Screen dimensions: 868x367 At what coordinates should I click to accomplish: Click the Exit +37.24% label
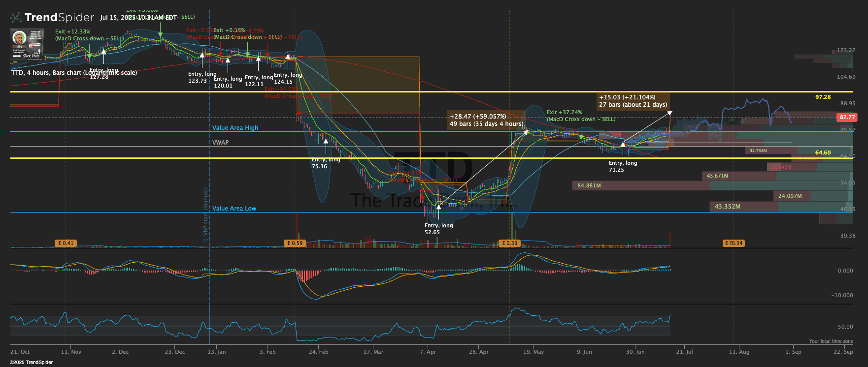(564, 113)
